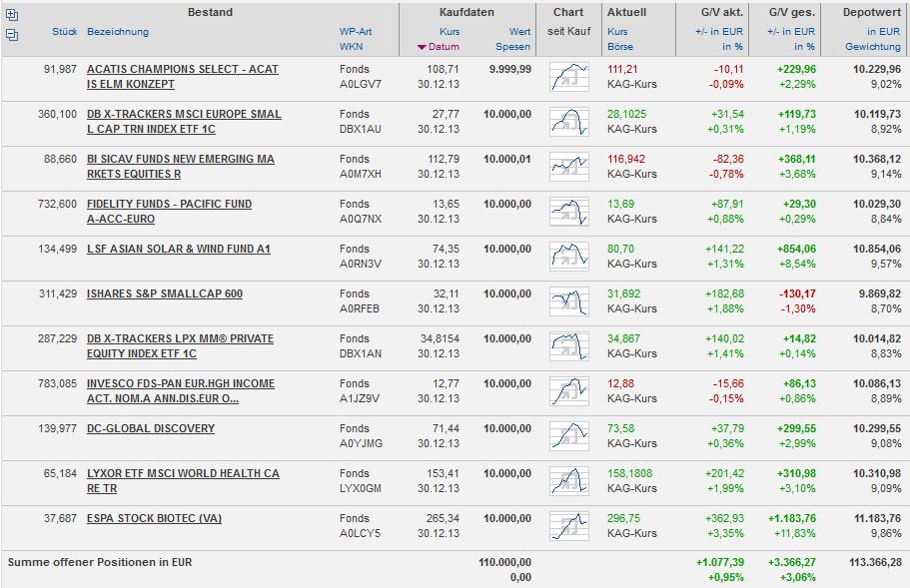
Task: Sort by Spesen column header
Action: (x=512, y=47)
